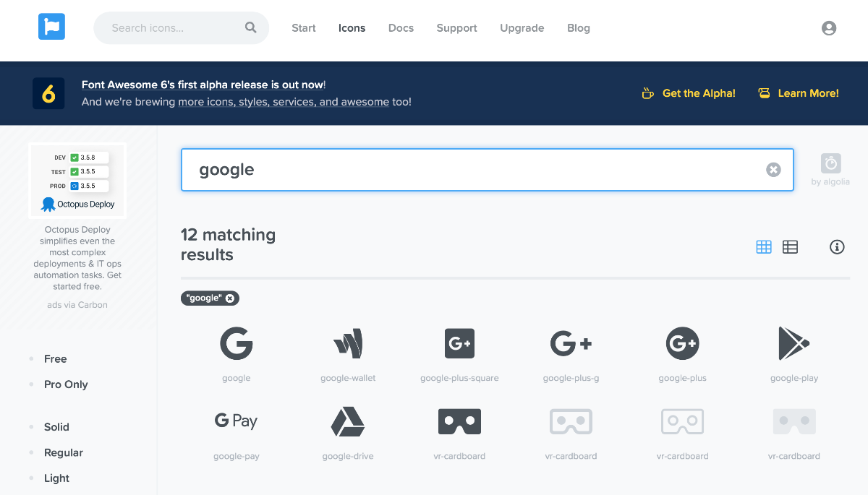Open the user account menu
This screenshot has width=868, height=495.
829,28
